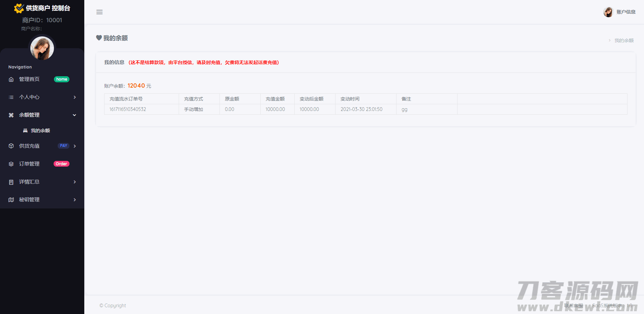Click the order number 1617116510340532 cell

128,109
